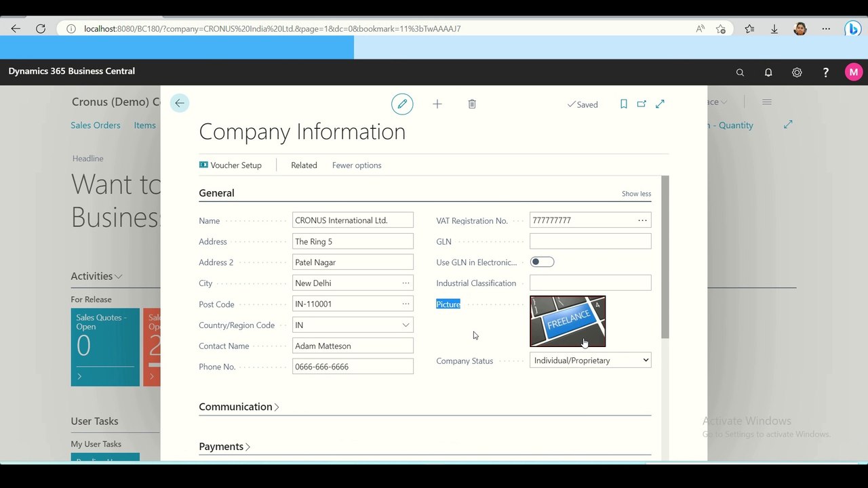868x488 pixels.
Task: Click the expand to full screen arrows
Action: tap(660, 104)
